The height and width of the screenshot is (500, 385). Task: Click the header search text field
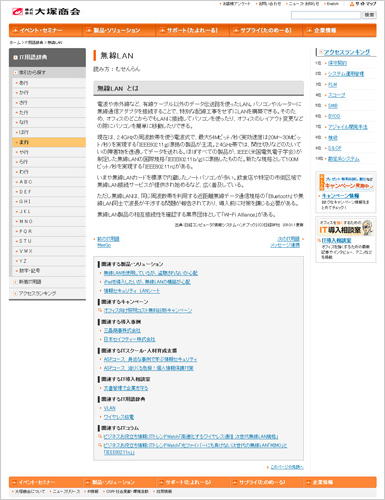pos(326,15)
